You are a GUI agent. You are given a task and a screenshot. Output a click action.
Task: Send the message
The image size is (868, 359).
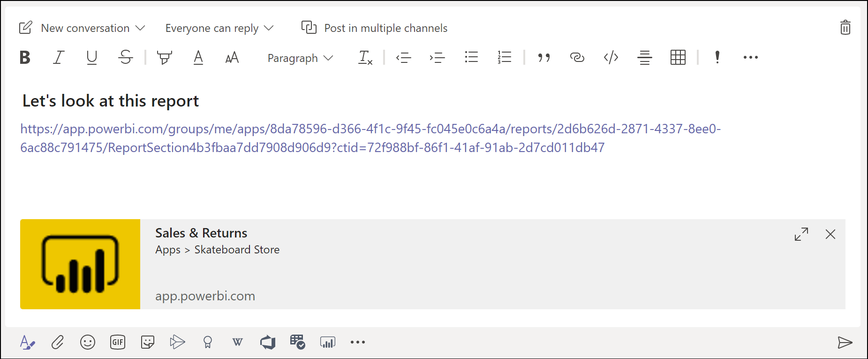pos(845,343)
